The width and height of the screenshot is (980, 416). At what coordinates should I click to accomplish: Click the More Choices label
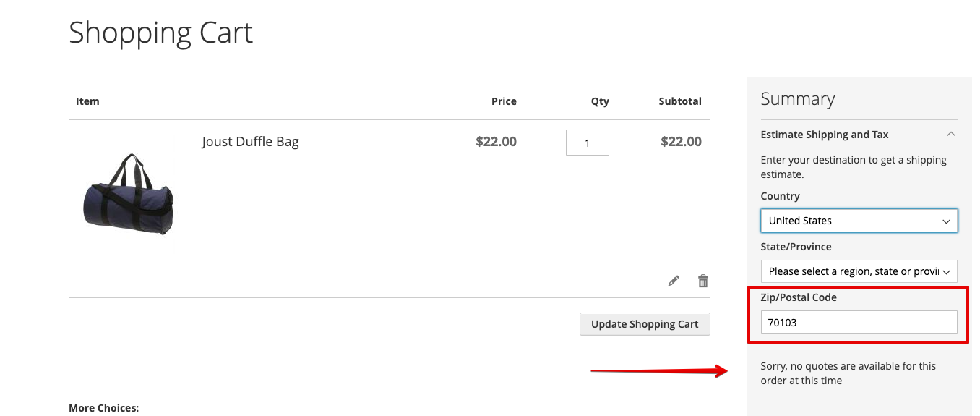[103, 408]
